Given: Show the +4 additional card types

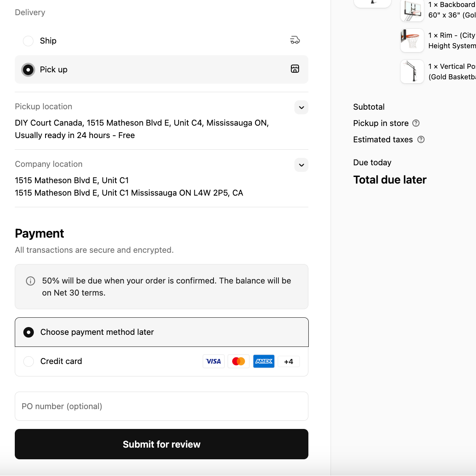Looking at the screenshot, I should coord(289,361).
